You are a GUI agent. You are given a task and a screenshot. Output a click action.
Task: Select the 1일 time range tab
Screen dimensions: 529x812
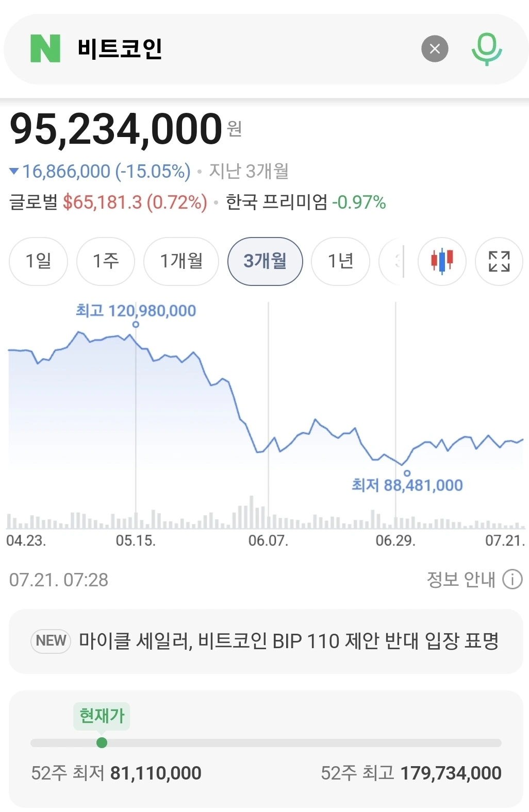tap(39, 261)
